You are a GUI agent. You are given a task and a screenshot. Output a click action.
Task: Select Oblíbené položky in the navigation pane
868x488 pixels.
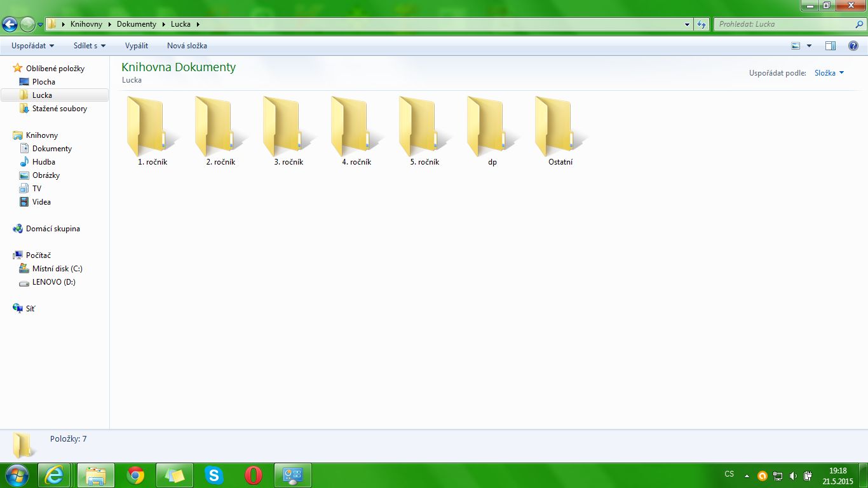coord(55,68)
